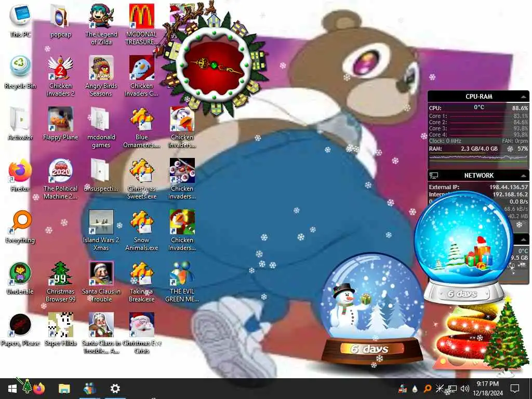Launch the Santa Claus in Trouble shortcut
The width and height of the screenshot is (532, 399).
click(101, 282)
